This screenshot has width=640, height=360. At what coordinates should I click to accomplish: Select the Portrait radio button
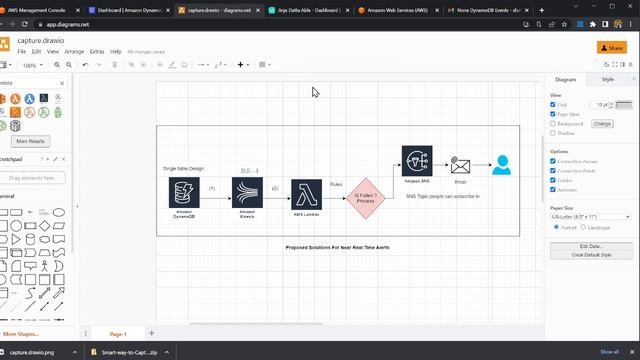click(x=556, y=227)
